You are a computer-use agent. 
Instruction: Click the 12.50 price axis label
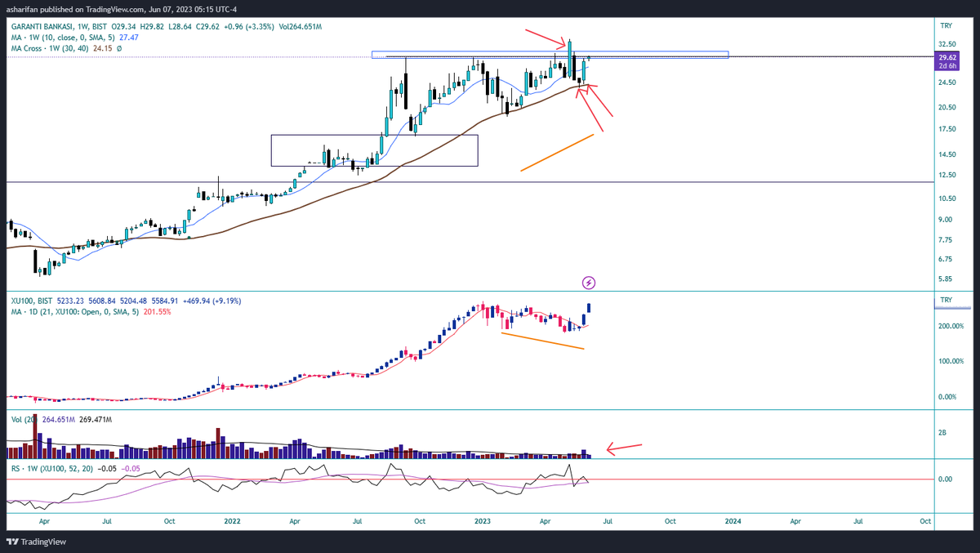point(948,176)
